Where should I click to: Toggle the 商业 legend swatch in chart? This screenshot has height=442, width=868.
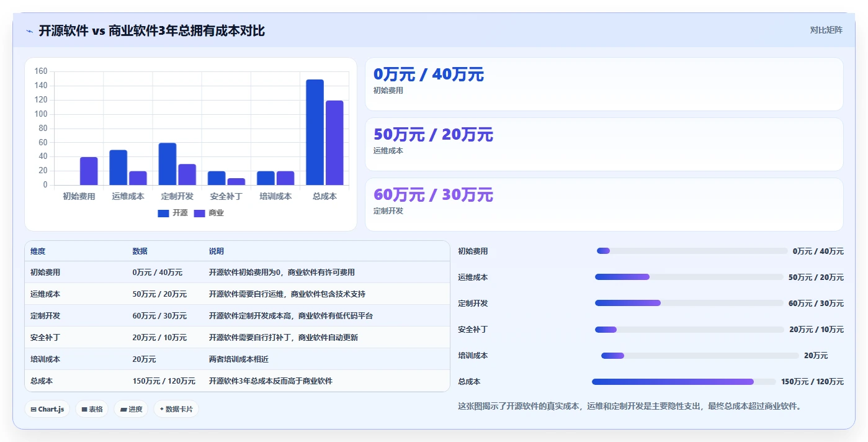click(x=199, y=213)
